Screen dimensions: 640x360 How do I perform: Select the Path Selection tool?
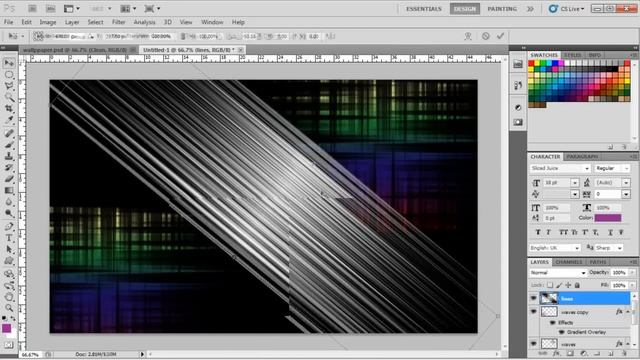click(x=9, y=250)
